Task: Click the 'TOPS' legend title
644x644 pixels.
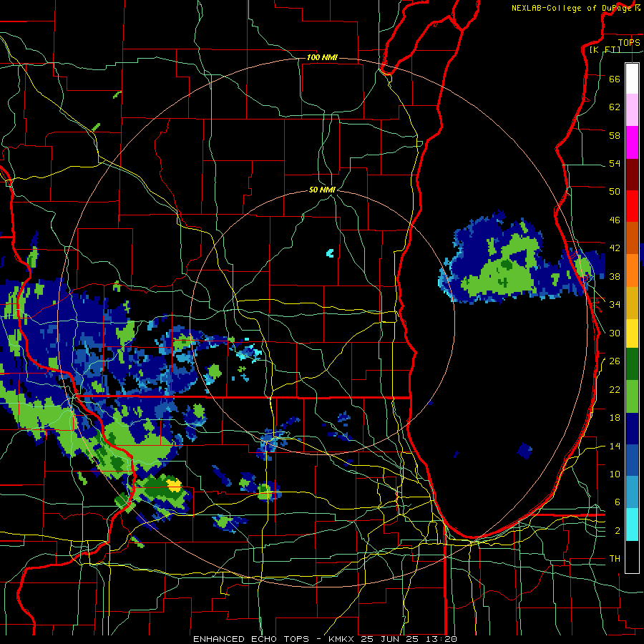Action: pyautogui.click(x=629, y=42)
